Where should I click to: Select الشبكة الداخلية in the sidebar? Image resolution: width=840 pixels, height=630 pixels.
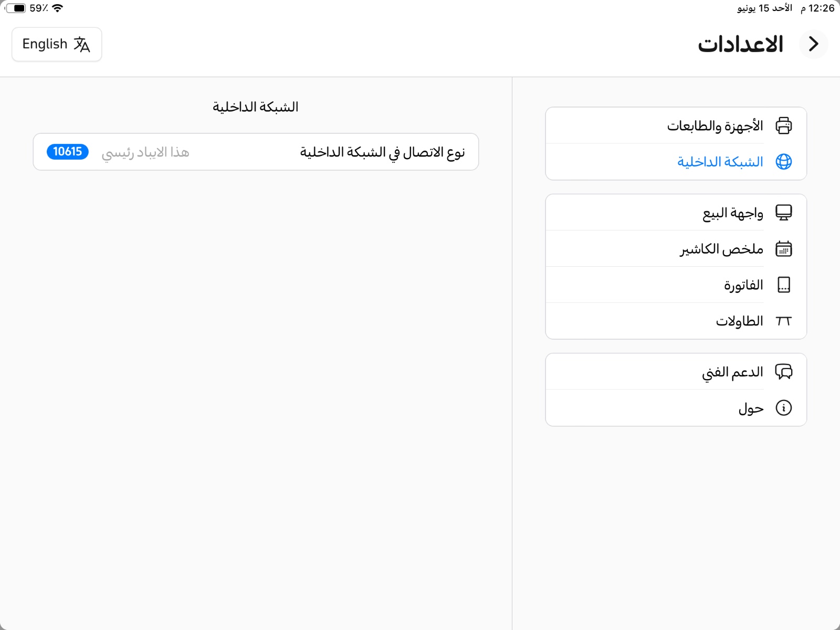pos(676,162)
